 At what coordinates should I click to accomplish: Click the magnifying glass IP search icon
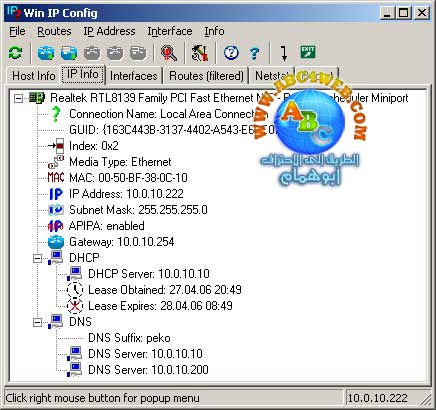tap(169, 53)
